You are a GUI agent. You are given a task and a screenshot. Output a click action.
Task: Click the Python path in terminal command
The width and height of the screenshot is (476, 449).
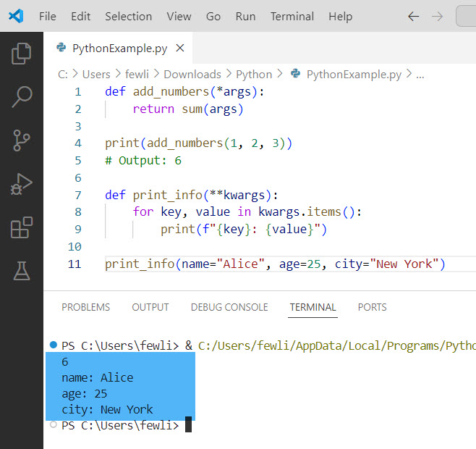[337, 345]
